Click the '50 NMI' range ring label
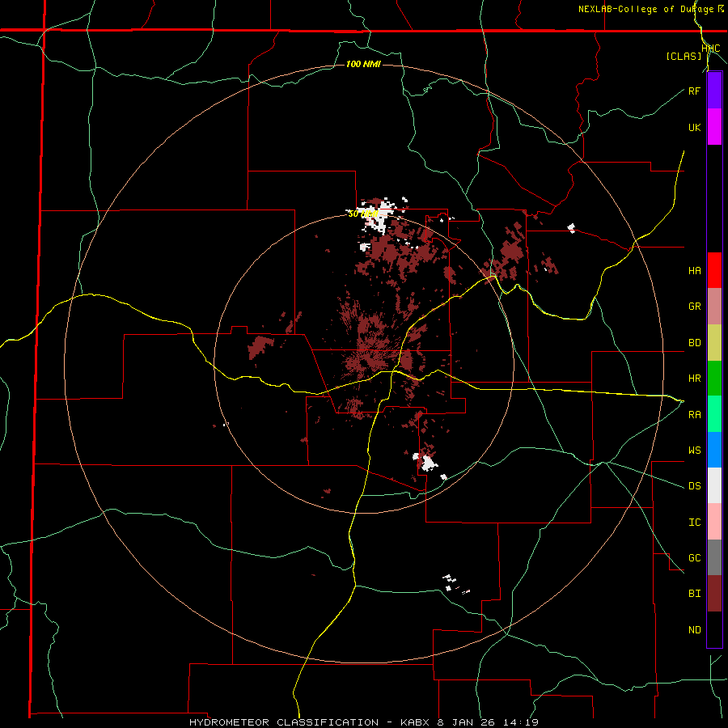The image size is (728, 728). pyautogui.click(x=363, y=214)
